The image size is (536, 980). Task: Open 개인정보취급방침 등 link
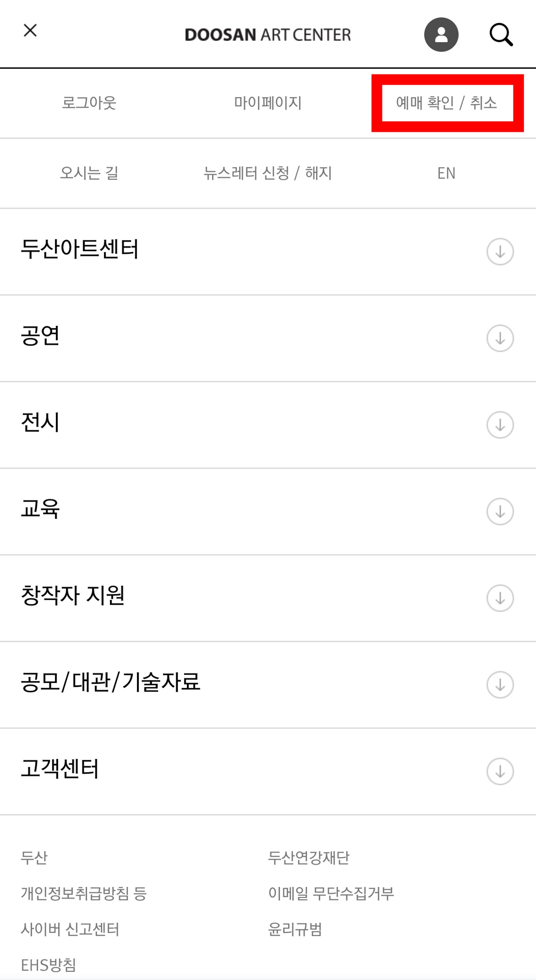84,893
